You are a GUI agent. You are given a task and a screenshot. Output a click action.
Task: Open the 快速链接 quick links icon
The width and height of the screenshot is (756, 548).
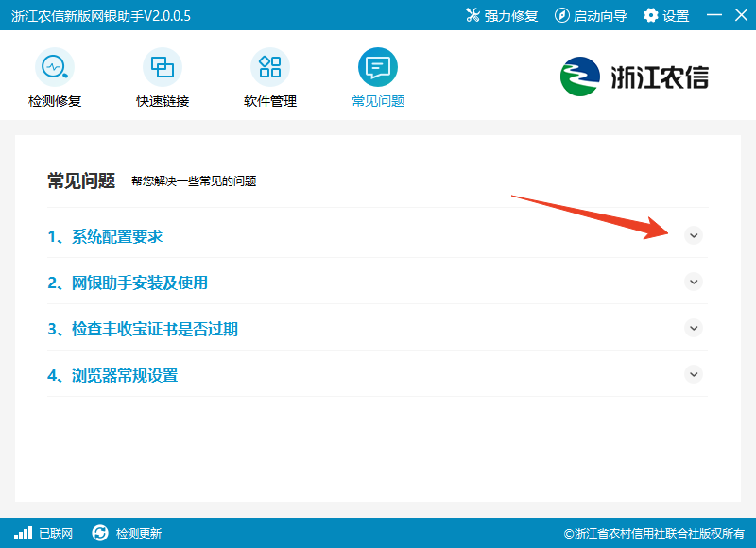tap(163, 67)
